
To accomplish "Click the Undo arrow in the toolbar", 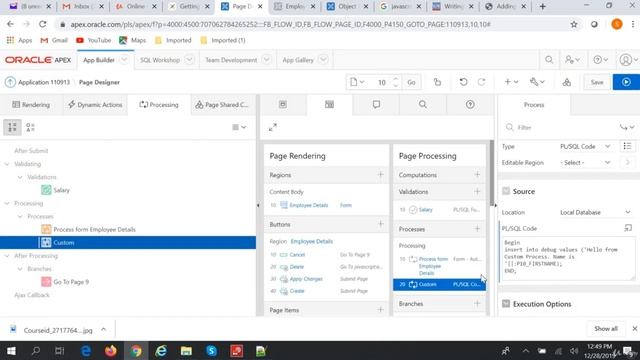I will click(x=463, y=82).
